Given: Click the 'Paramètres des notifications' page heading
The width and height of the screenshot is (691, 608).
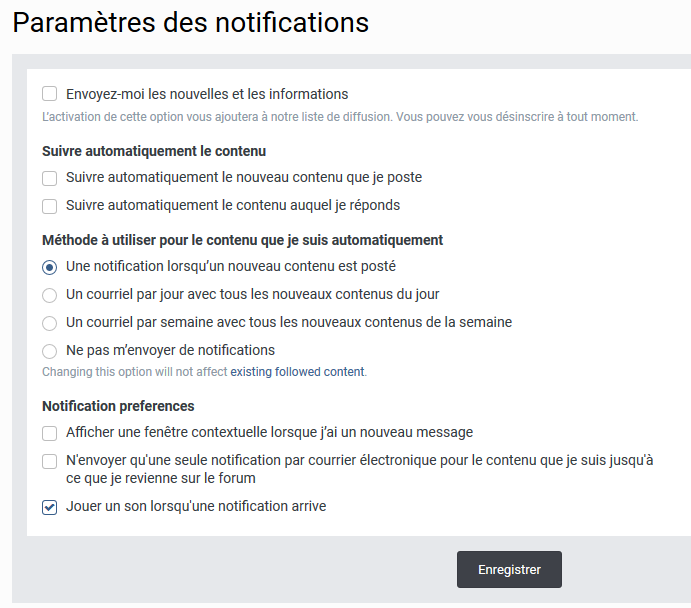Looking at the screenshot, I should pyautogui.click(x=191, y=23).
